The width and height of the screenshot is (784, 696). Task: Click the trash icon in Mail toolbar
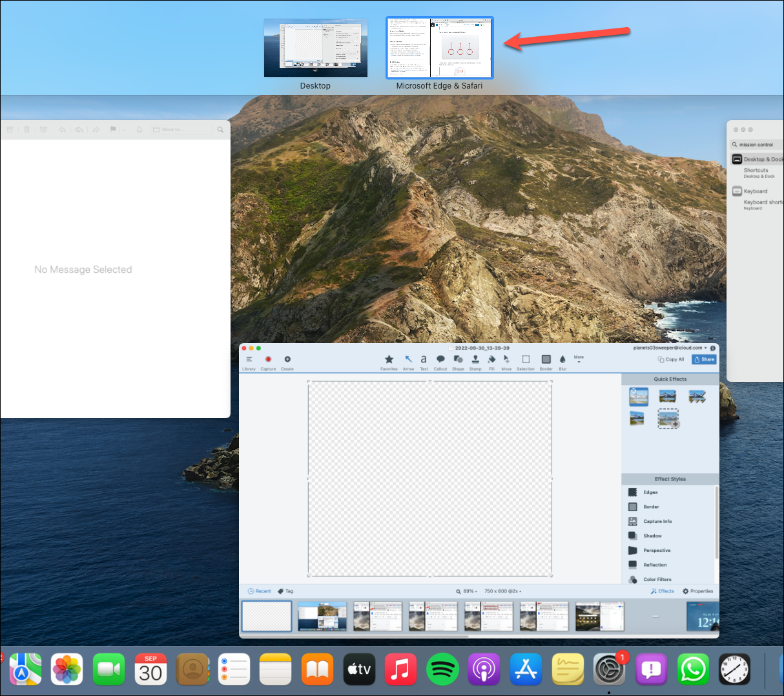click(x=26, y=130)
